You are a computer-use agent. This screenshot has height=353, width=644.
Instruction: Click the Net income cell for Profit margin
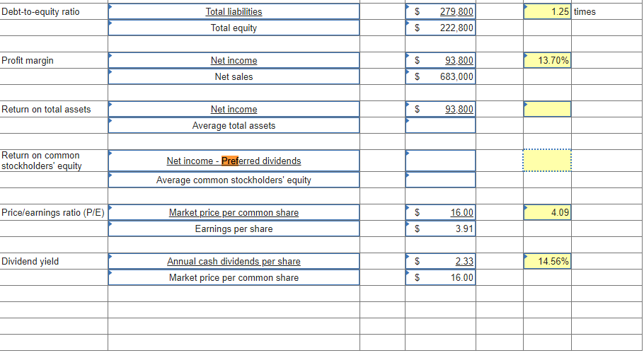[234, 60]
